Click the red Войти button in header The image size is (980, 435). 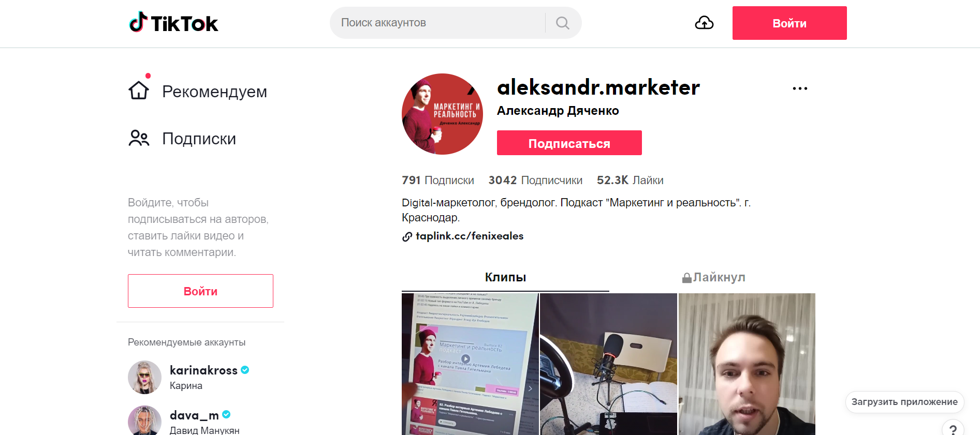click(x=789, y=23)
